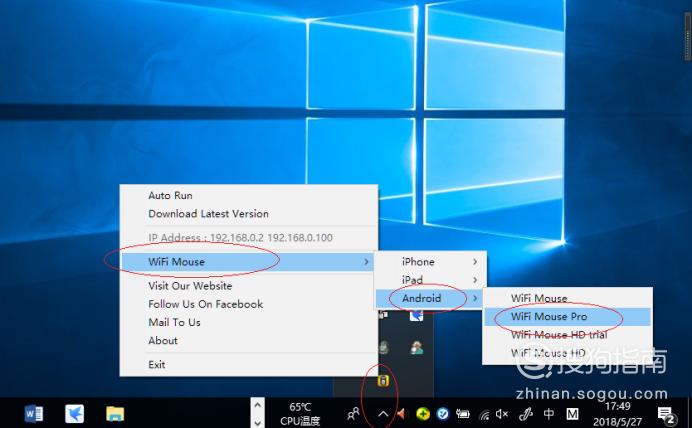This screenshot has width=692, height=428.
Task: Open Microsoft Word from the taskbar
Action: 34,414
